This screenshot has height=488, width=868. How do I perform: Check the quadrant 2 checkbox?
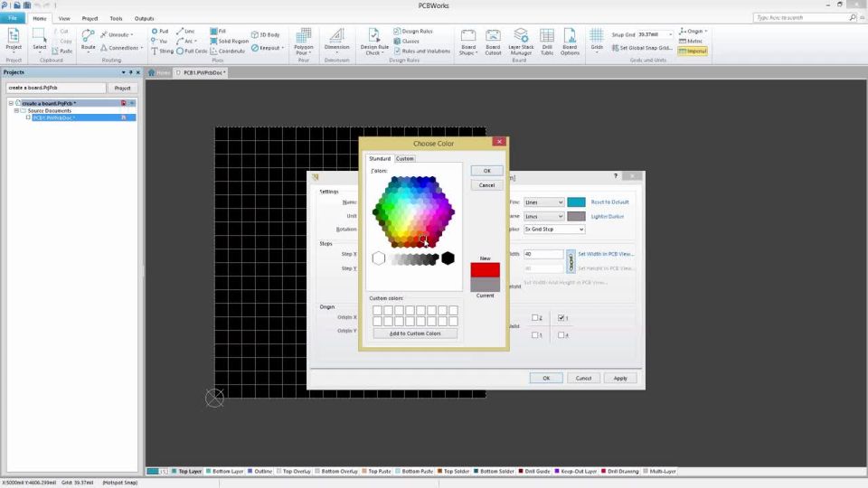coord(534,317)
